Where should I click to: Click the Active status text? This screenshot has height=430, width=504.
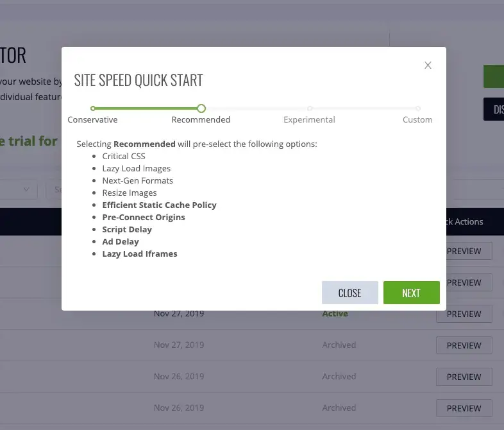click(x=335, y=314)
